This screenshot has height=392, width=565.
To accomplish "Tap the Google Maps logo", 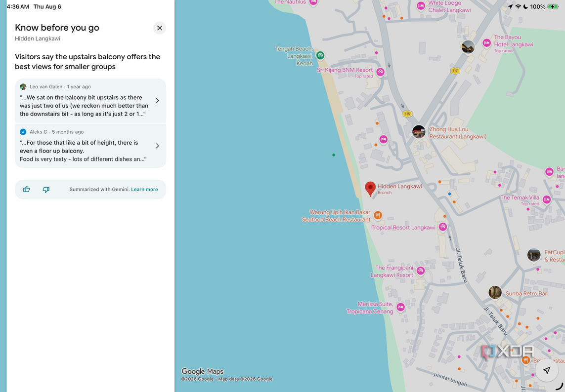I will tap(202, 371).
